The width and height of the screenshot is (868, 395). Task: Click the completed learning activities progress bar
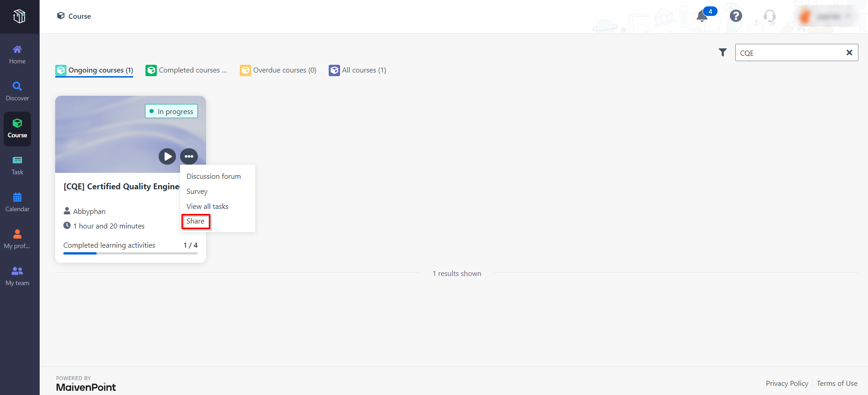130,253
